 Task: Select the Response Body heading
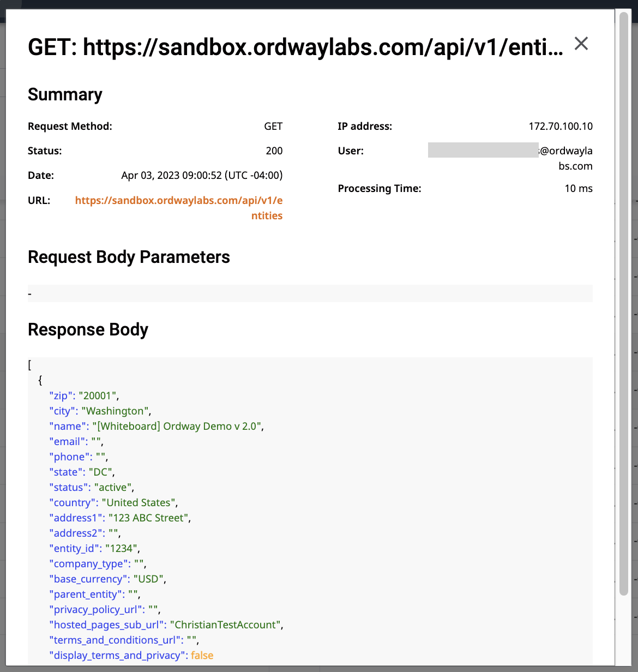(88, 329)
